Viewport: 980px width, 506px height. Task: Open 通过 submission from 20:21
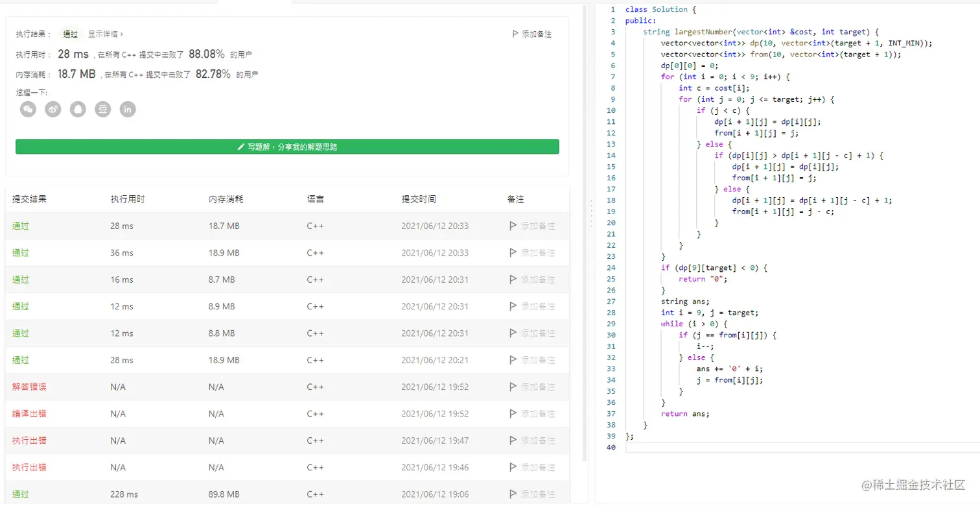21,360
